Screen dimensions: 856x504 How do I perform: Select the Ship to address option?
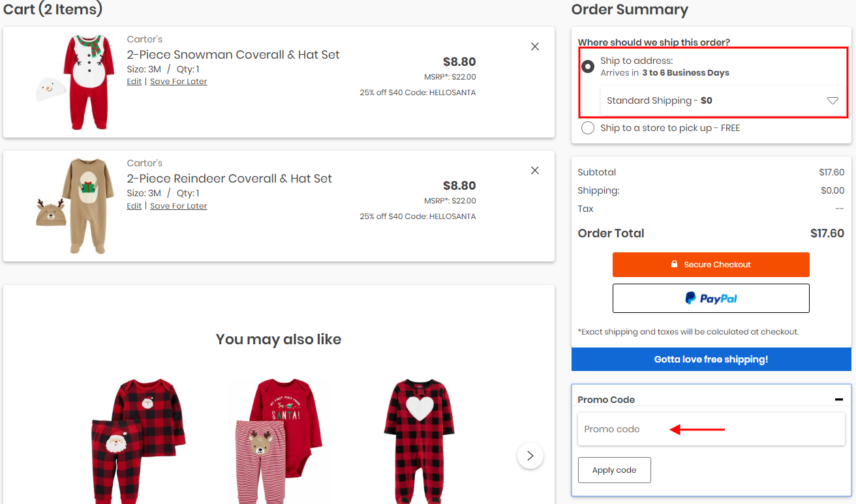(x=588, y=67)
